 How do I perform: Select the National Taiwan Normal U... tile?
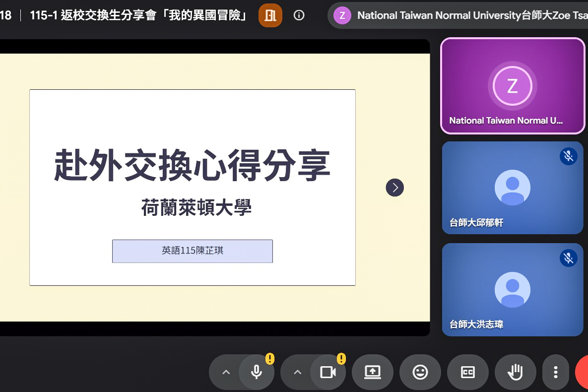point(512,86)
